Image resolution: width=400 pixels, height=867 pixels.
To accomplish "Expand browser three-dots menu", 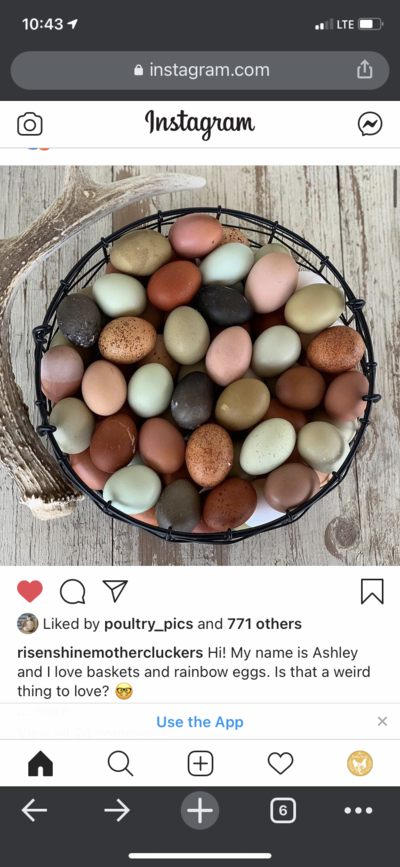I will click(359, 811).
